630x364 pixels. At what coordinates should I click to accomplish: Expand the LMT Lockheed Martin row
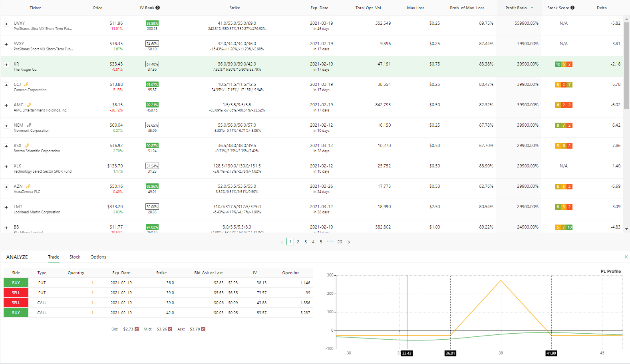point(6,207)
